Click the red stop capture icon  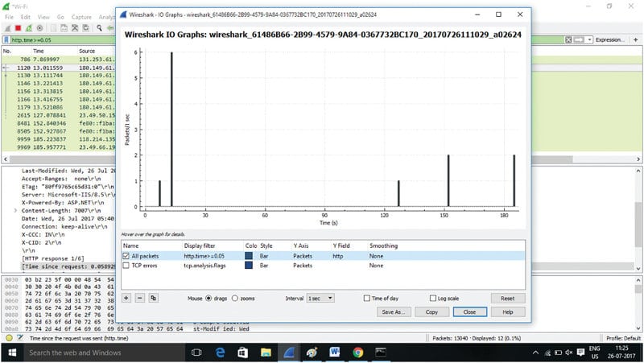pyautogui.click(x=19, y=27)
